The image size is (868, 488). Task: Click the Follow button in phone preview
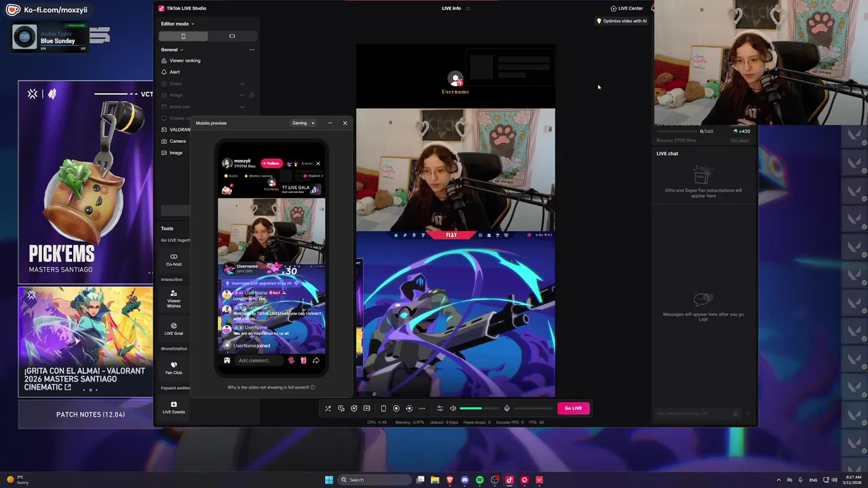point(271,163)
